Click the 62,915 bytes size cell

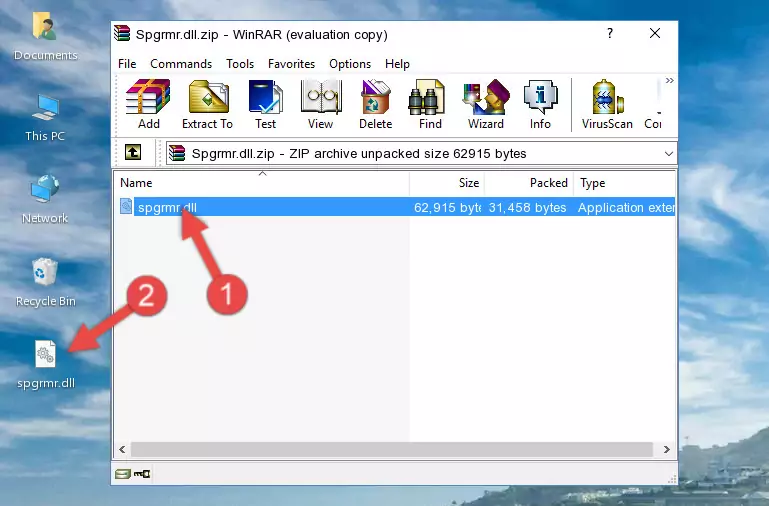pos(447,207)
